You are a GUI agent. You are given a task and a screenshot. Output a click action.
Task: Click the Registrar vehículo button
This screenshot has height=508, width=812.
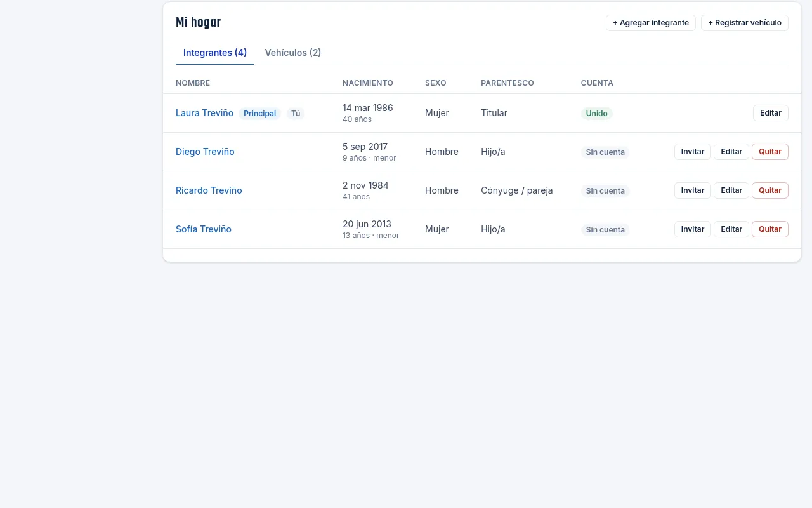[745, 23]
